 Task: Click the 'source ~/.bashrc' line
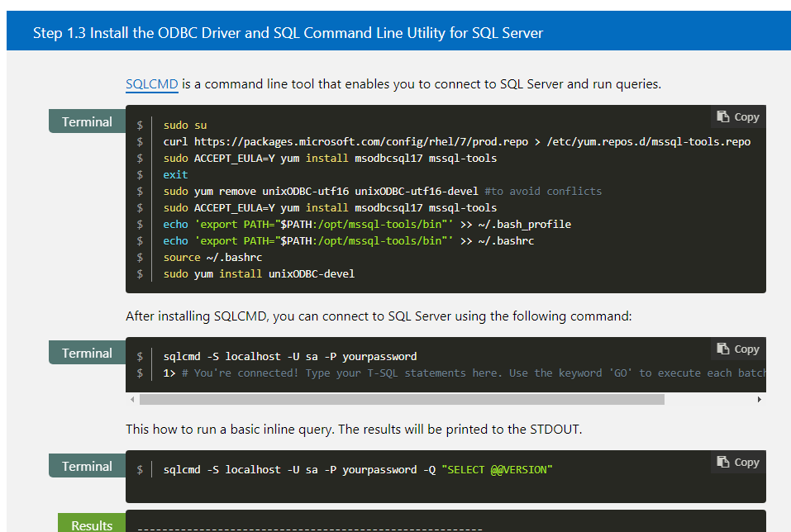(x=212, y=257)
